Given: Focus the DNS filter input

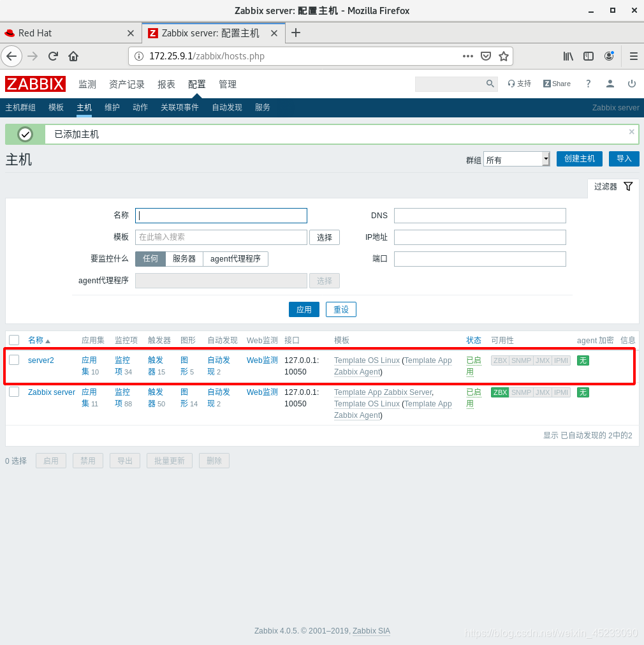Looking at the screenshot, I should coord(480,216).
